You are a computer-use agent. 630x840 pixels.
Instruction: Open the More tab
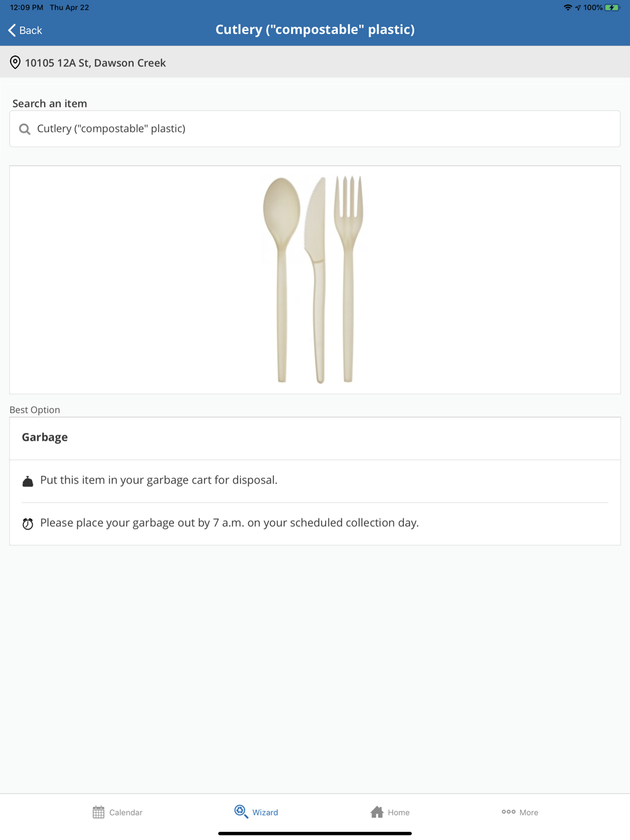click(520, 812)
